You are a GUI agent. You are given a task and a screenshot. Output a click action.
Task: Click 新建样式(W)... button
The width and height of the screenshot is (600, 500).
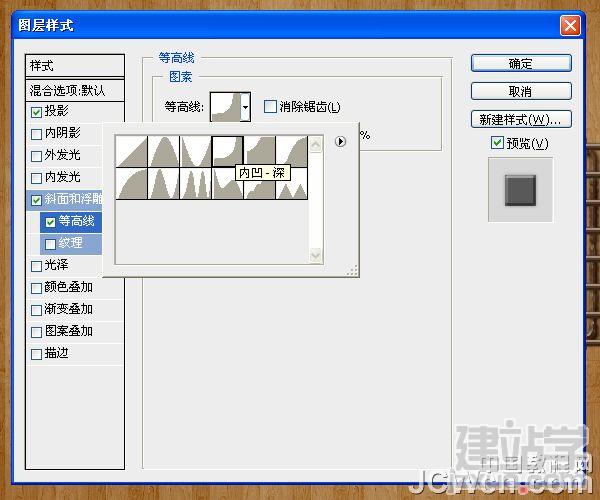pyautogui.click(x=521, y=119)
